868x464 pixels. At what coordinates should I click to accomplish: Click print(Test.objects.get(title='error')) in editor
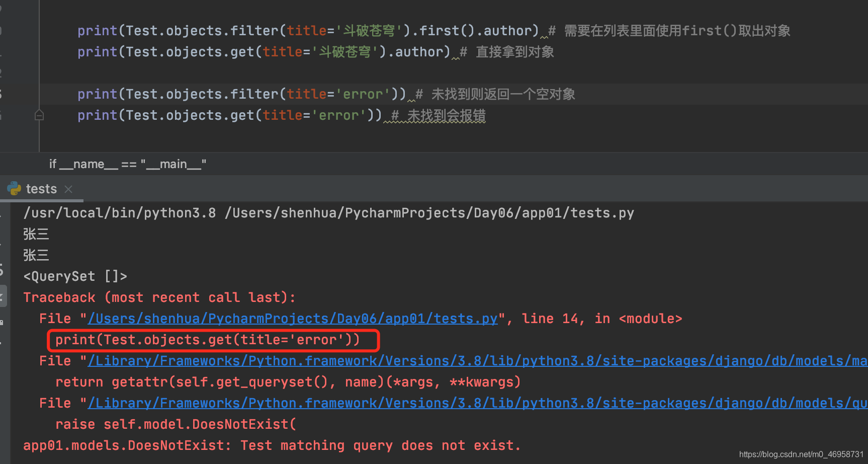tap(229, 115)
